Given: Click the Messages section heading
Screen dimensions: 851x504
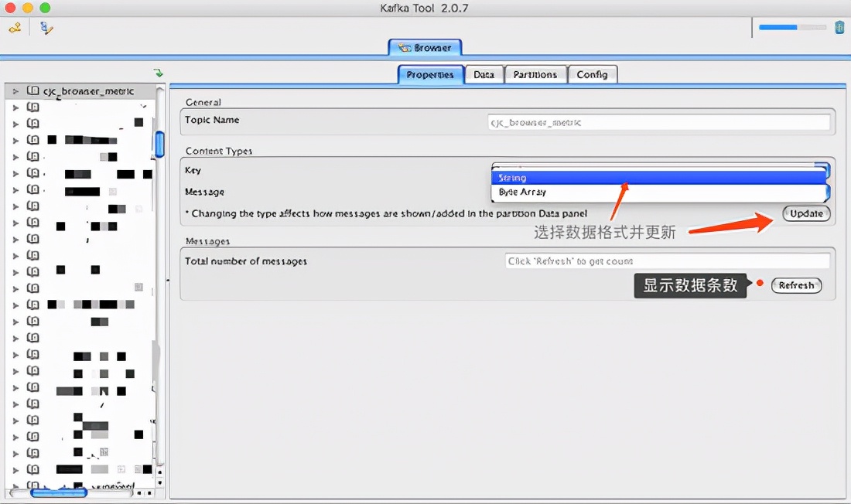Looking at the screenshot, I should (208, 241).
